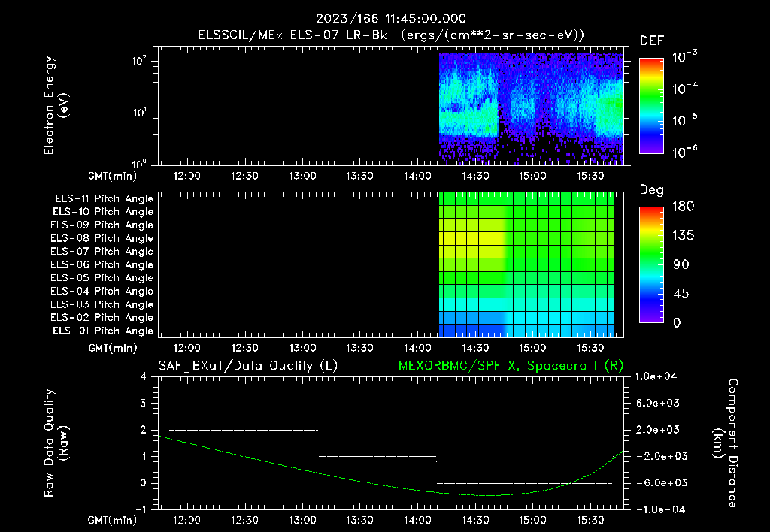This screenshot has height=532, width=770.
Task: Click the 45 label on Deg colorbar
Action: (x=681, y=294)
